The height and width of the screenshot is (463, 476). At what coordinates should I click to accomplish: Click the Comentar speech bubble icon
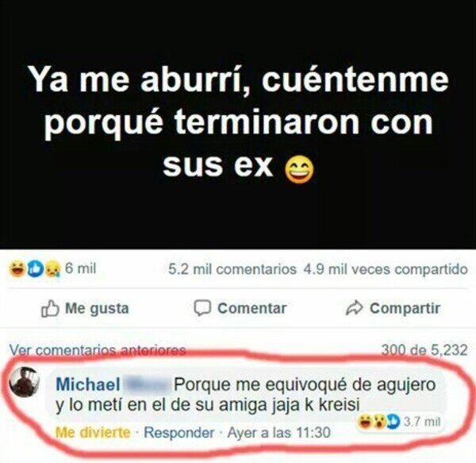[x=202, y=308]
